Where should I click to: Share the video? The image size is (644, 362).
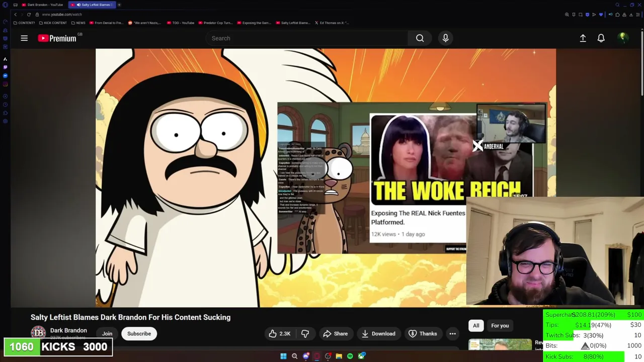click(336, 334)
